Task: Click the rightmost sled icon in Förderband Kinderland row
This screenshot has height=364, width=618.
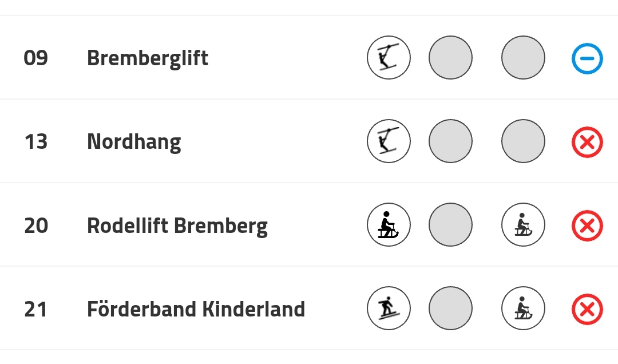Action: (x=523, y=308)
